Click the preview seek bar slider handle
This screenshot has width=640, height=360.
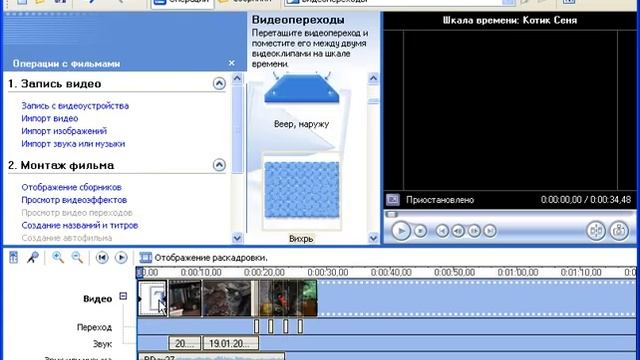click(x=391, y=214)
